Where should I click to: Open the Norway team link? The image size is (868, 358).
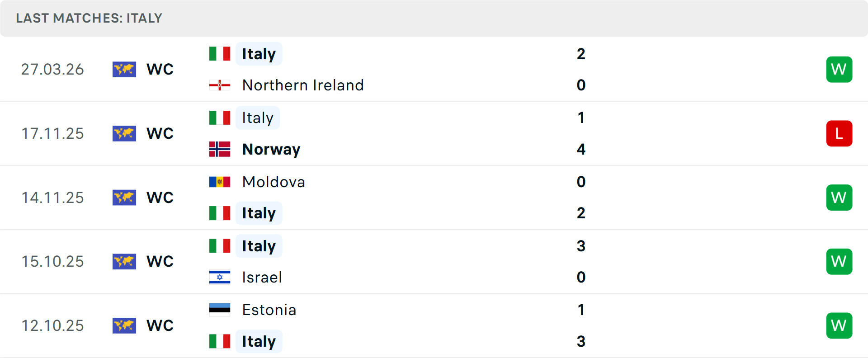(x=271, y=149)
